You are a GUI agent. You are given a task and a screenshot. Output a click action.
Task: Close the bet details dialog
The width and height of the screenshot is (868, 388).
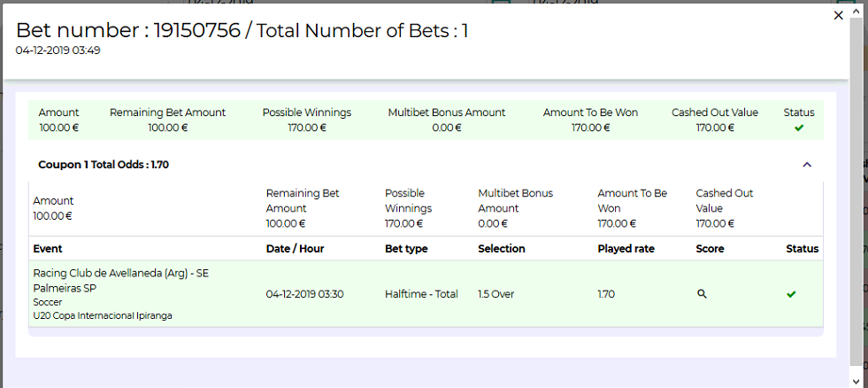[x=839, y=15]
